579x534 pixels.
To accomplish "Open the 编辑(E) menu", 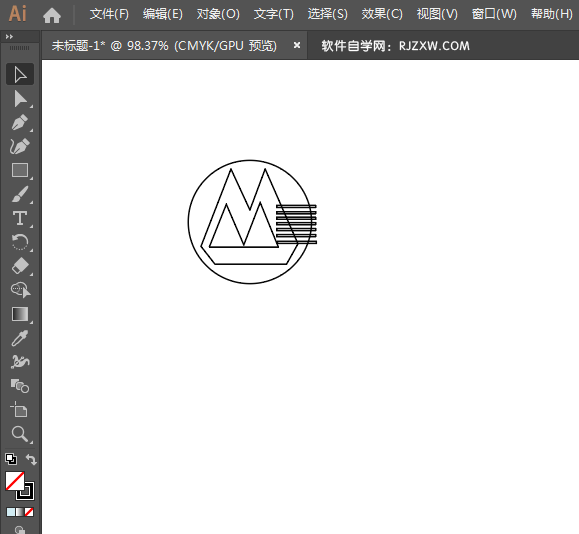I will (163, 14).
